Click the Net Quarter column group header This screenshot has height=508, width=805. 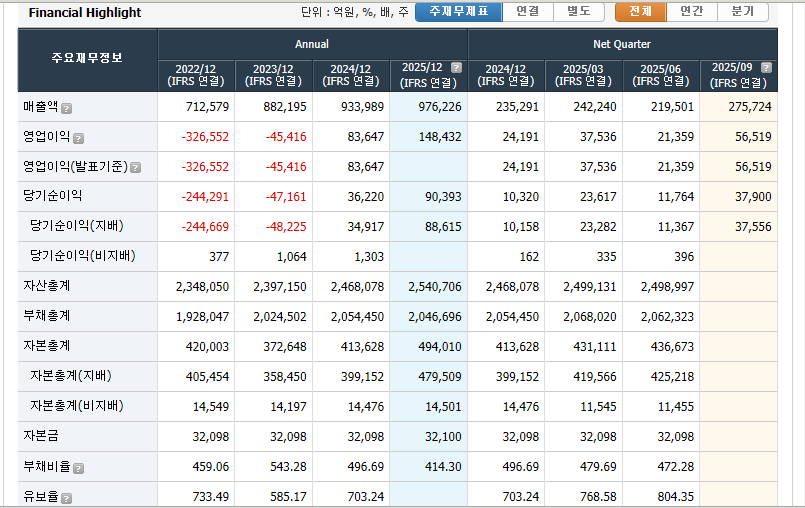(x=621, y=44)
